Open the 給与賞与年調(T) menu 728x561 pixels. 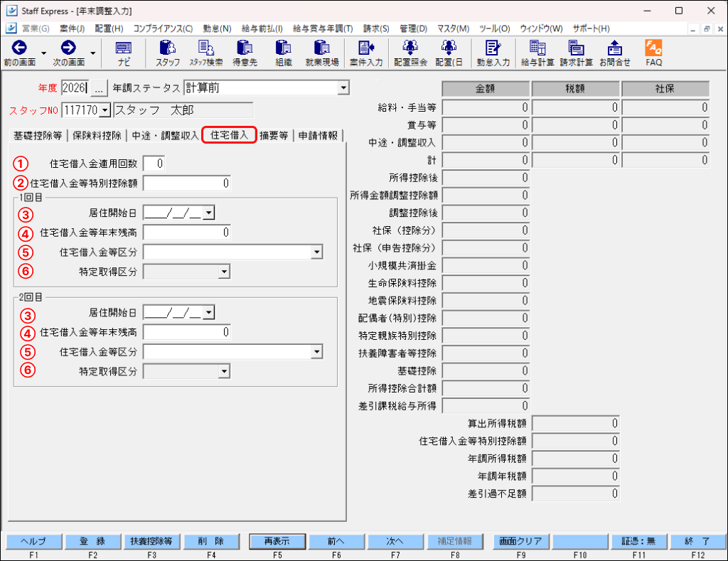point(323,28)
